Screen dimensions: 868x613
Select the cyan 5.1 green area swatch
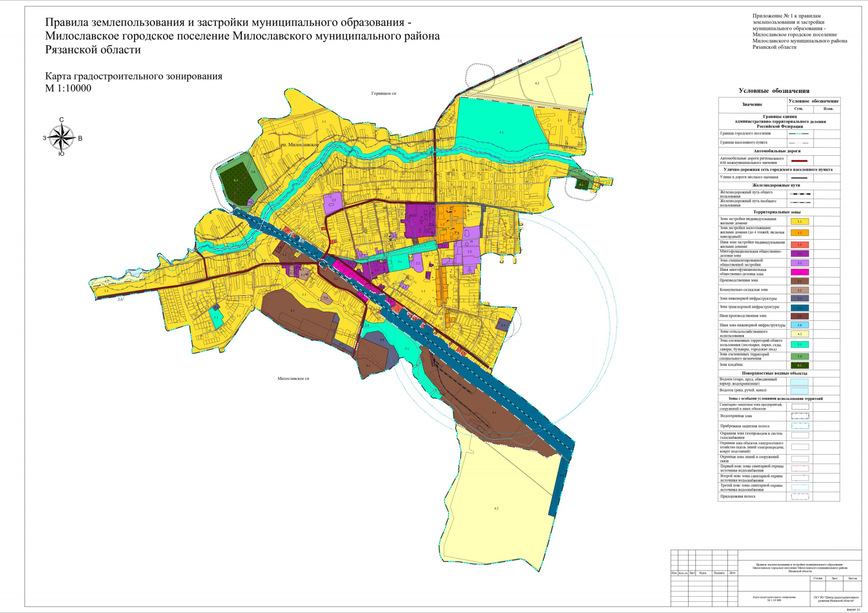click(800, 345)
